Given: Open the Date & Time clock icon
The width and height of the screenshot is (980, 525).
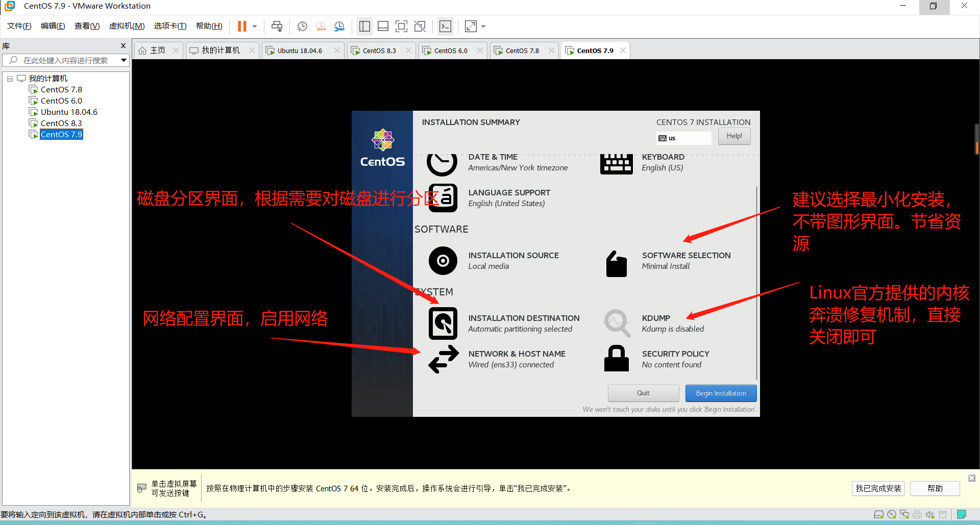Looking at the screenshot, I should coord(442,164).
